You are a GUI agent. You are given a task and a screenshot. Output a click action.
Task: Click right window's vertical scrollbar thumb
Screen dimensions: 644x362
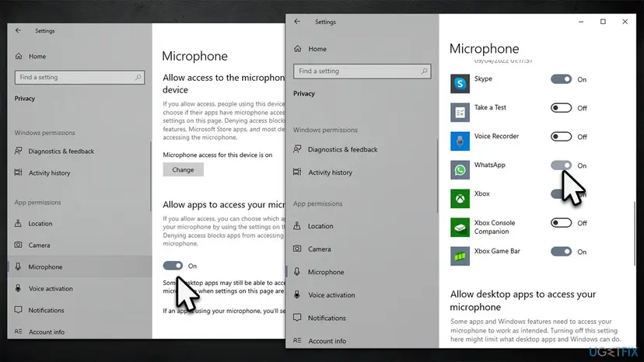tap(635, 234)
